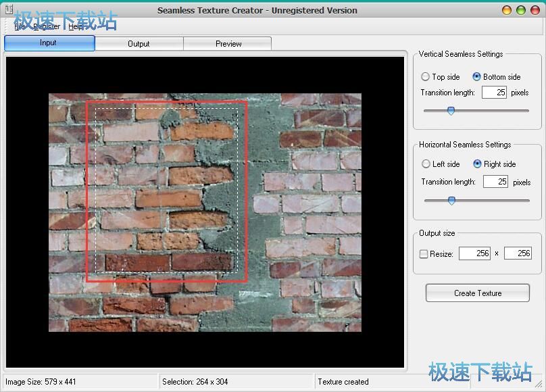Viewport: 546px width, 392px height.
Task: Click the vertical transition length pixels field
Action: click(494, 93)
